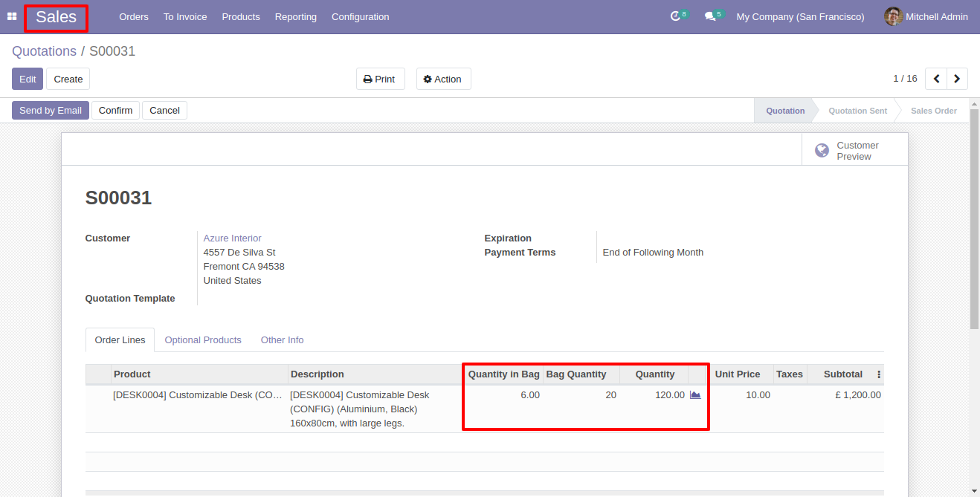Click the Customer Preview globe icon
980x497 pixels.
point(822,151)
